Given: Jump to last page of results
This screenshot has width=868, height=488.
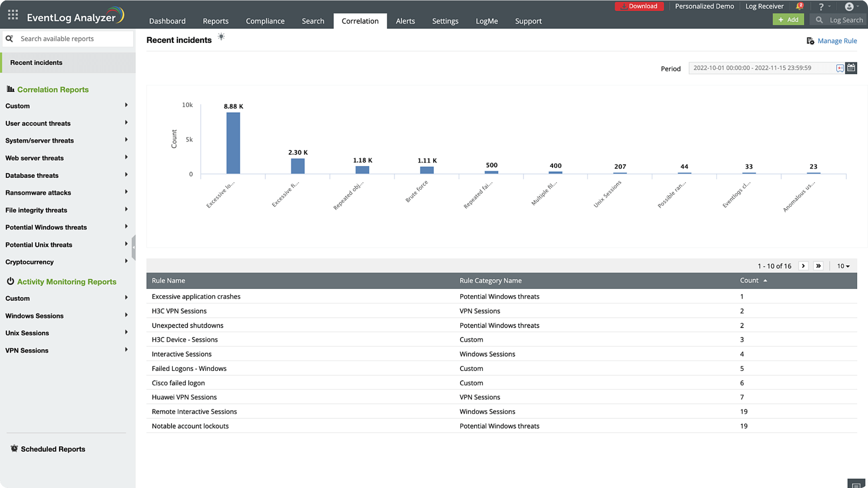Looking at the screenshot, I should (818, 266).
